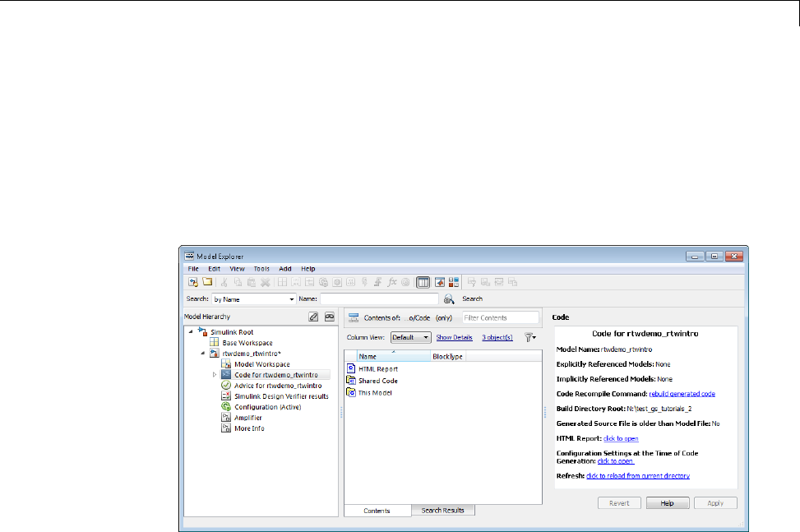This screenshot has height=532, width=800.
Task: Open HTML Report via click to open link
Action: [x=621, y=438]
